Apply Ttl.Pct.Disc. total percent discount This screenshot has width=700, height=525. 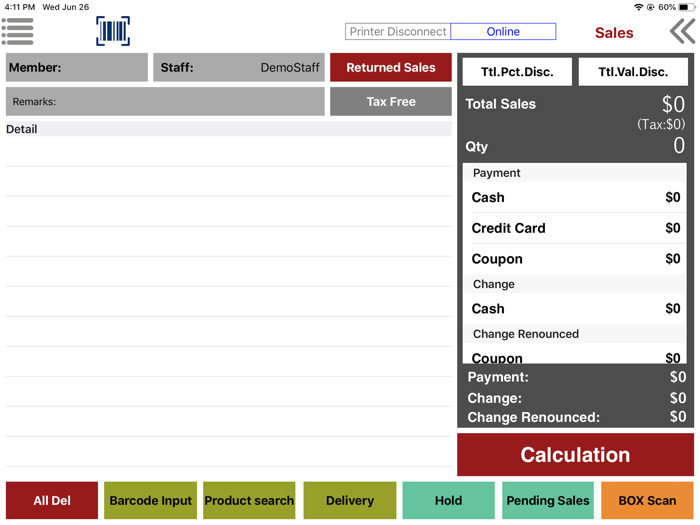(x=517, y=71)
